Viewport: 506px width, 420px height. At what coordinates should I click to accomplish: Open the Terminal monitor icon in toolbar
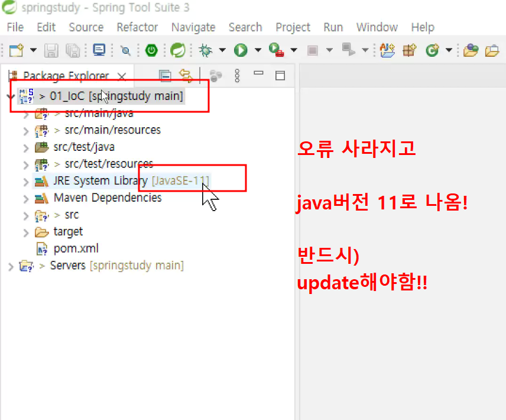pos(99,50)
